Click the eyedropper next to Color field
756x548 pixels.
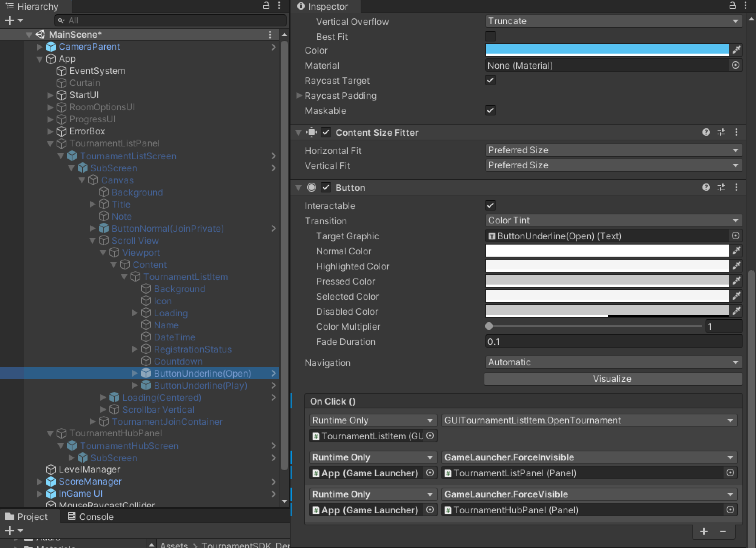point(736,50)
